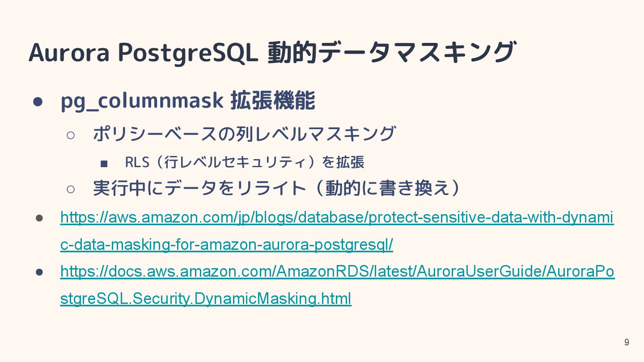Click PostgreSQL in the slide title
The image size is (644, 362).
(188, 52)
